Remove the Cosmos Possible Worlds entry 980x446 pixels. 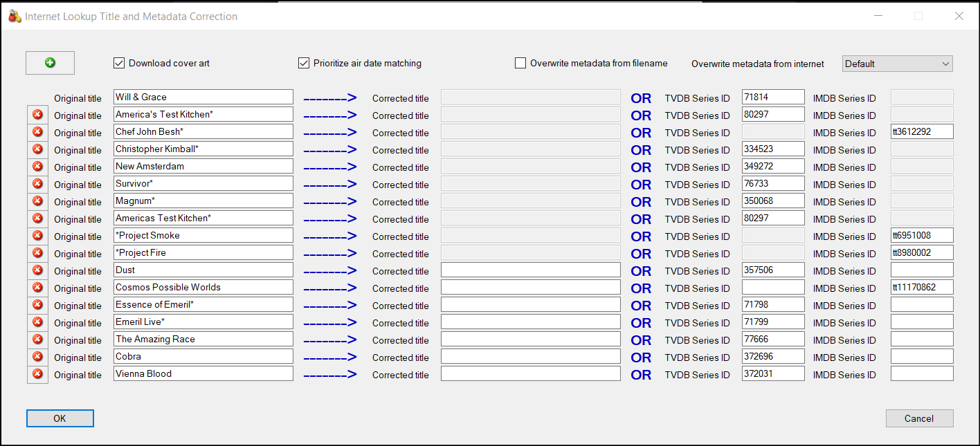(37, 288)
